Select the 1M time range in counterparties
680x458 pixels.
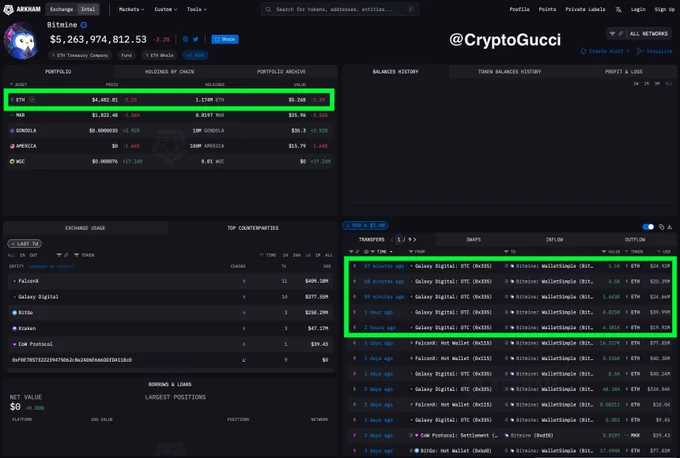tap(318, 255)
